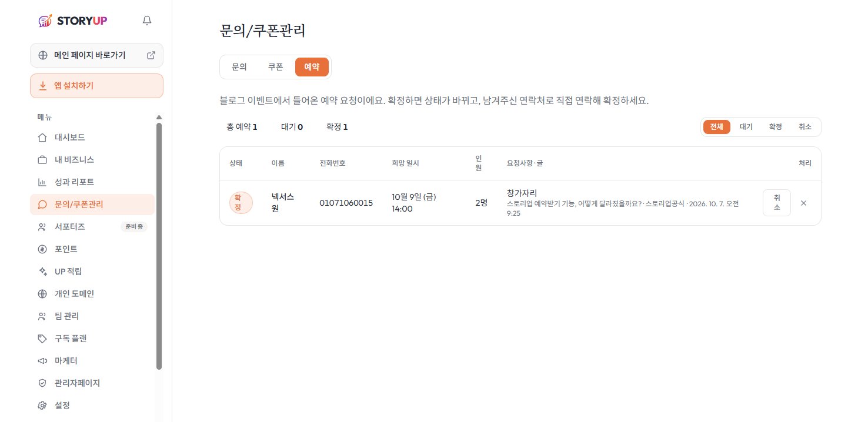Screen dimensions: 868x422
Task: Delete reservation with X icon
Action: click(x=804, y=203)
